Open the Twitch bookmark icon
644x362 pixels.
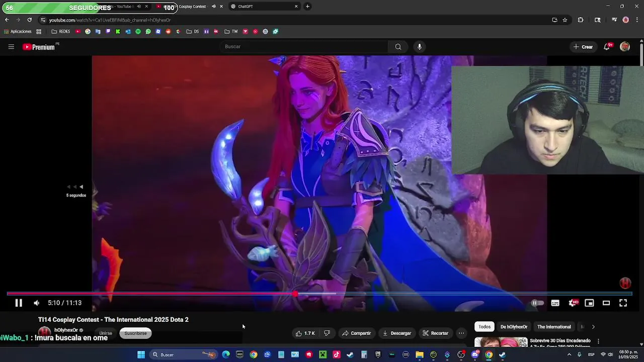pos(108,32)
